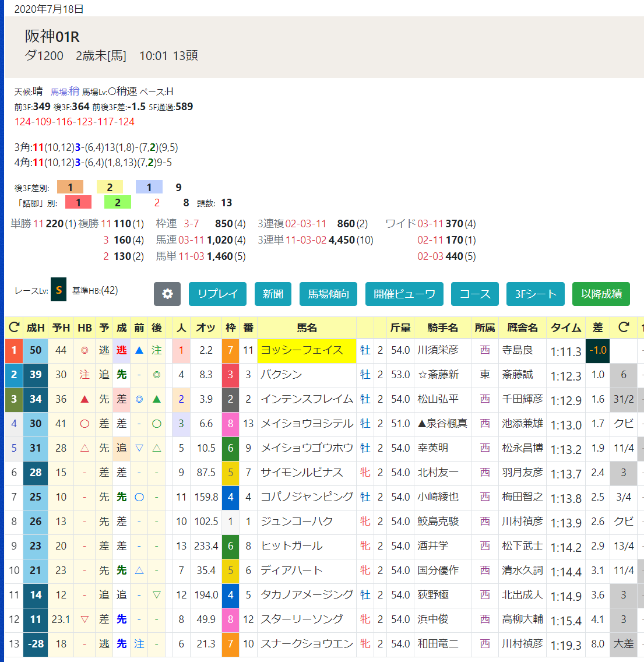
Task: Click the yellow 後3F差別 swatch labeled 2
Action: 110,187
